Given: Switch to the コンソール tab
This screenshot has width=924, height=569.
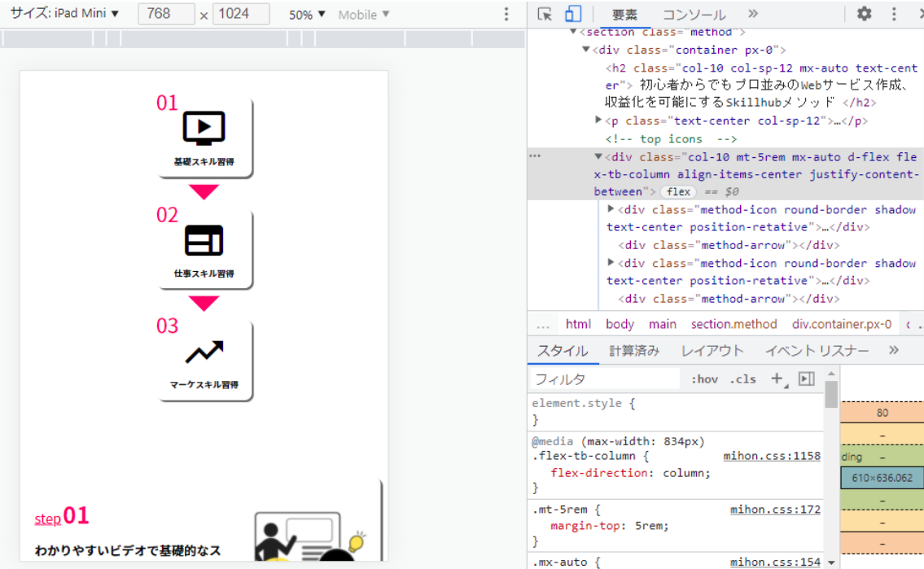Looking at the screenshot, I should click(x=694, y=15).
